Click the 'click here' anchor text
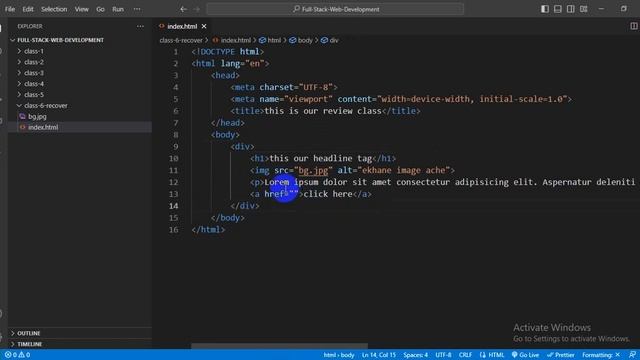The height and width of the screenshot is (360, 640). point(328,194)
